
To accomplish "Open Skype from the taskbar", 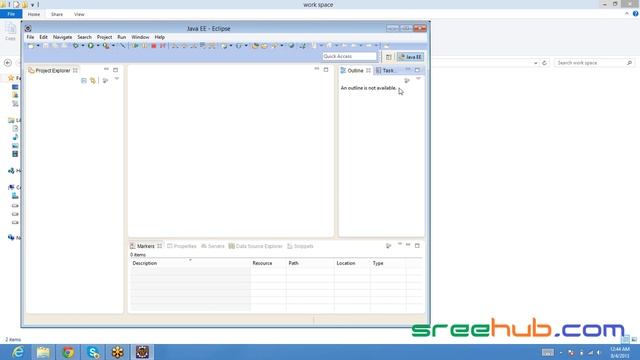I will click(93, 352).
